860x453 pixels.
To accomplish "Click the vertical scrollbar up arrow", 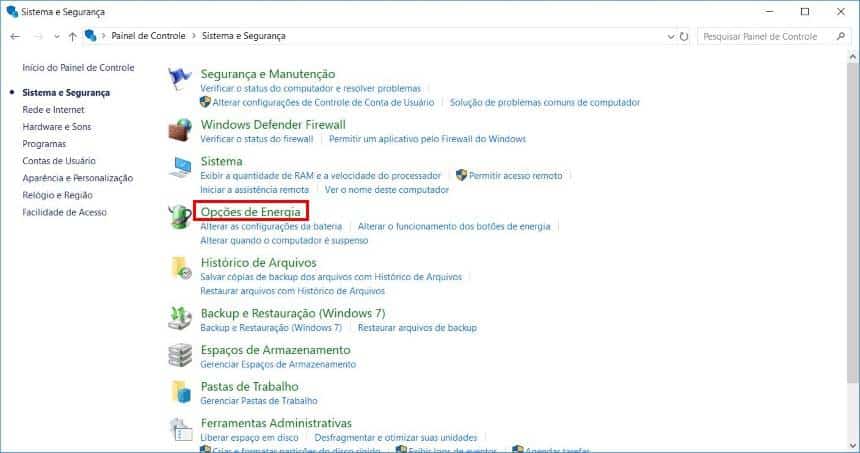I will 853,56.
